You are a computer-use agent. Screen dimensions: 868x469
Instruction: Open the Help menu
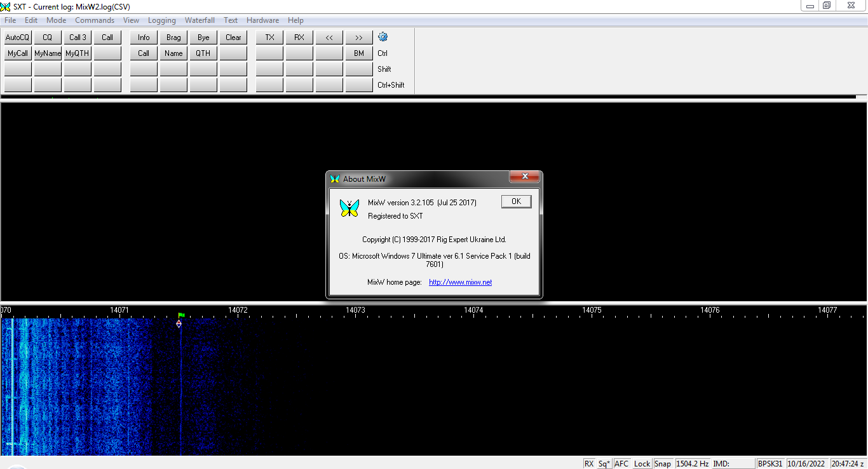[295, 20]
